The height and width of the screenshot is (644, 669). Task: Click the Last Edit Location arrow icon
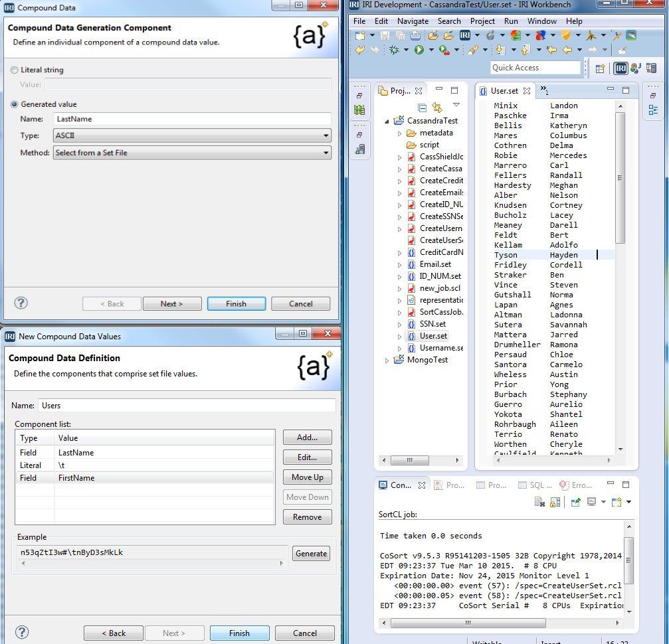[551, 50]
